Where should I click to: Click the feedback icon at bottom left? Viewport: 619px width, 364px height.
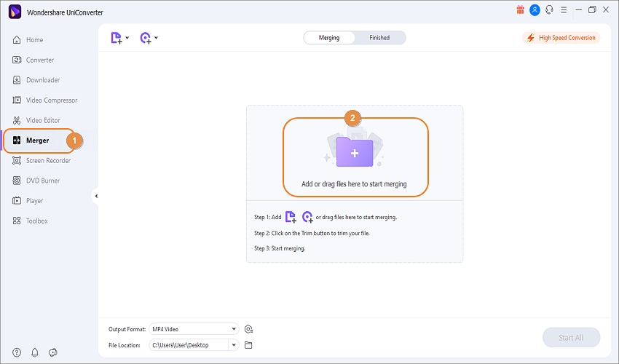pos(53,352)
